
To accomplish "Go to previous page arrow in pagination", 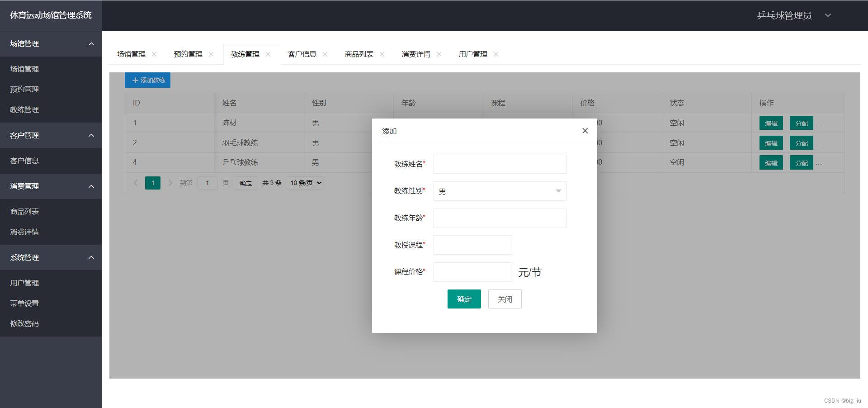I will click(135, 183).
